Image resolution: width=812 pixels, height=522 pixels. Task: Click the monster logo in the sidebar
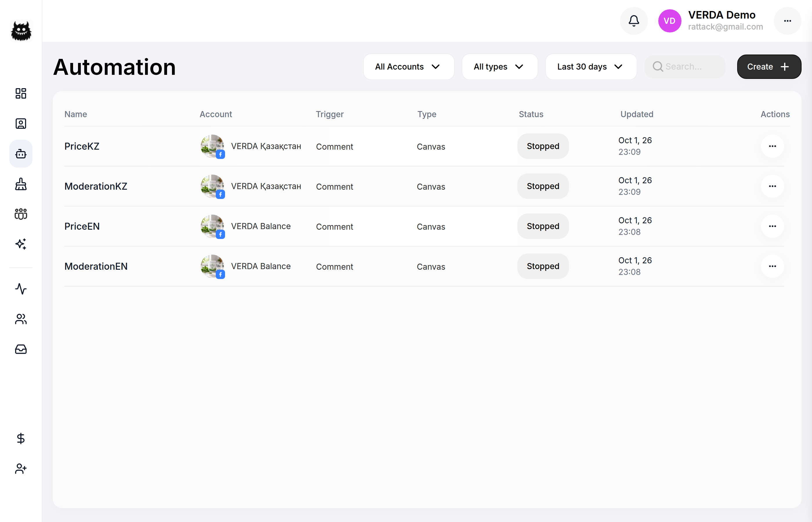21,31
